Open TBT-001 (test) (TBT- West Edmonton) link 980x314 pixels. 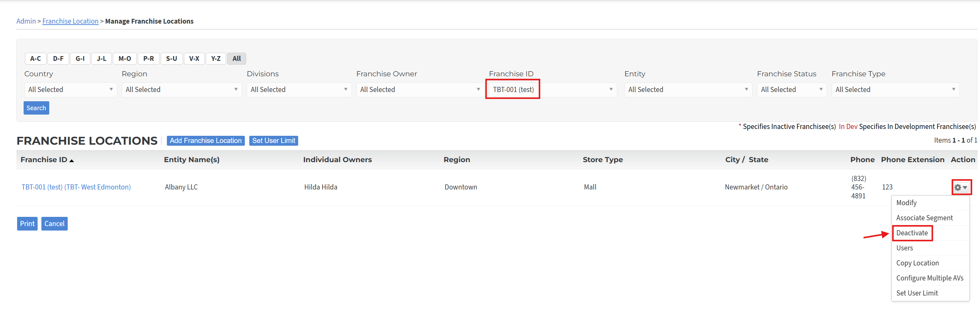click(76, 187)
